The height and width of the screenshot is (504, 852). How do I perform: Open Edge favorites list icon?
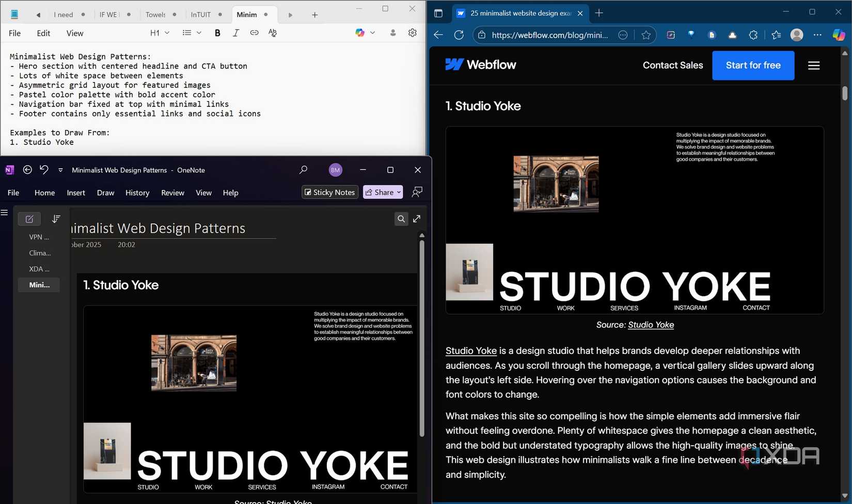pos(776,35)
